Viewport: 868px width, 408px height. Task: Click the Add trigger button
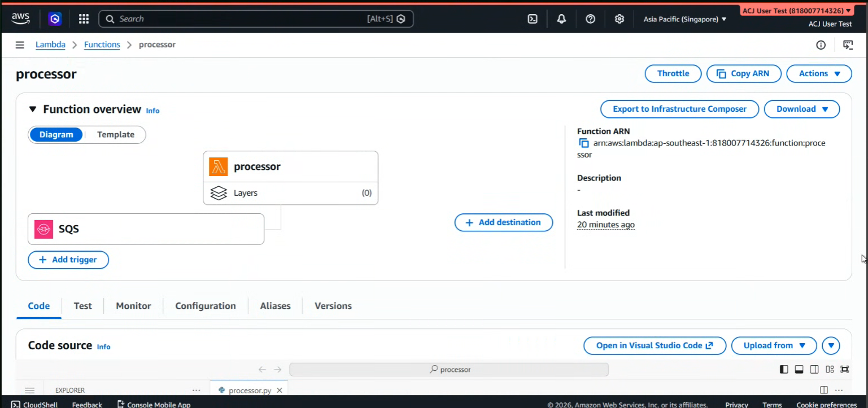point(68,260)
